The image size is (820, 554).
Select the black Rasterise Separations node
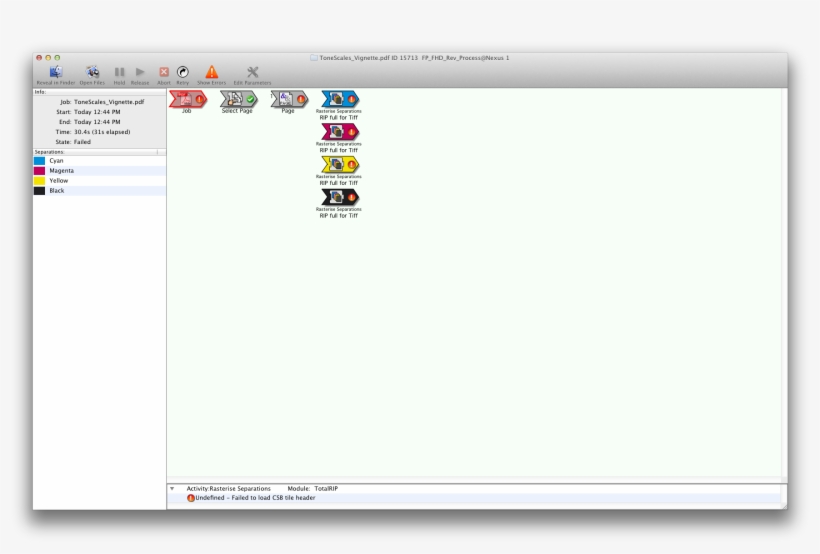click(x=339, y=197)
